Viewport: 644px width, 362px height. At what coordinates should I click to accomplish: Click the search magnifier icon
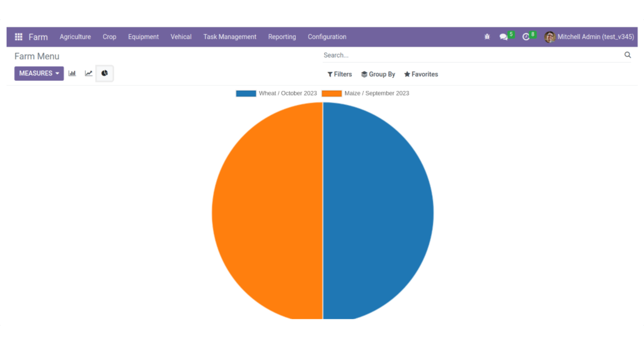point(628,55)
